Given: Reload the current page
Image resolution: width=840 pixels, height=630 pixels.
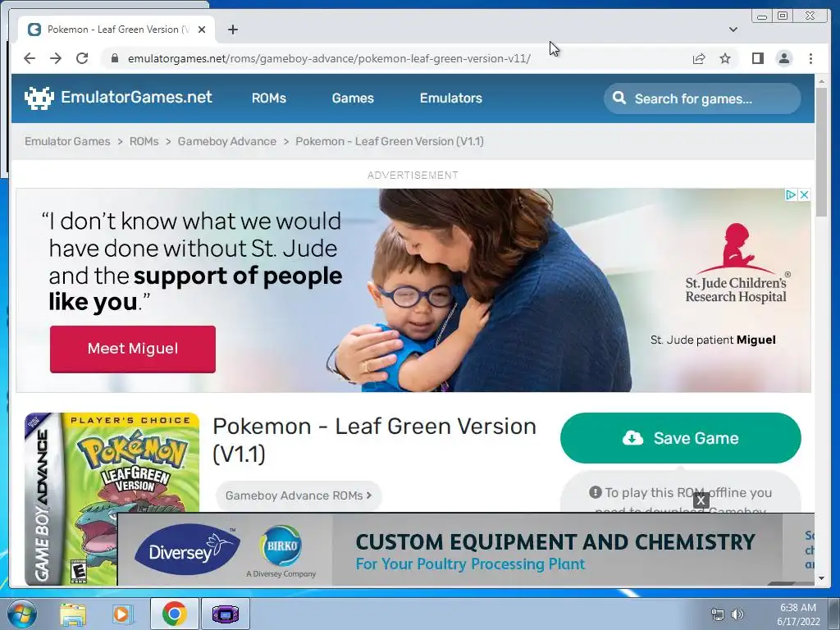Looking at the screenshot, I should click(x=82, y=58).
